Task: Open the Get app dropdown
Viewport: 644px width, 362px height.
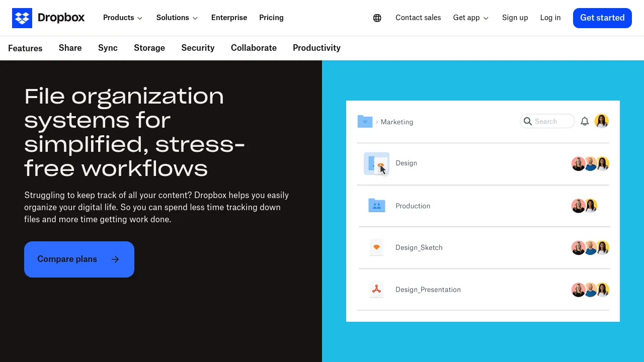Action: click(471, 18)
